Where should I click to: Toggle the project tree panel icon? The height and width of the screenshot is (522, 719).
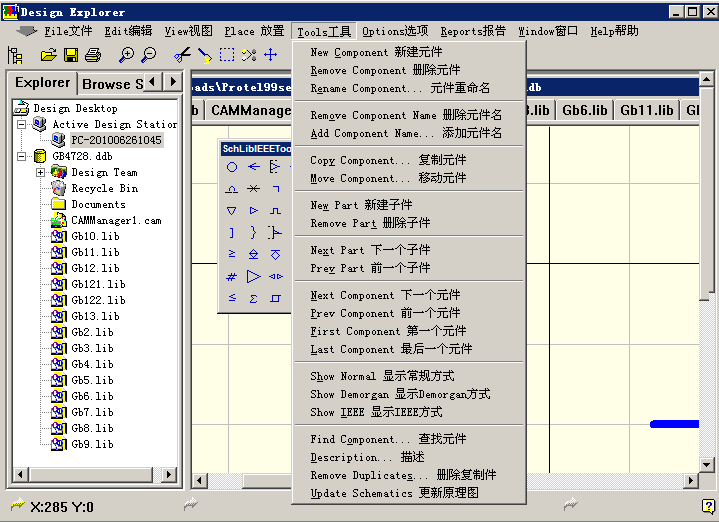click(x=15, y=54)
